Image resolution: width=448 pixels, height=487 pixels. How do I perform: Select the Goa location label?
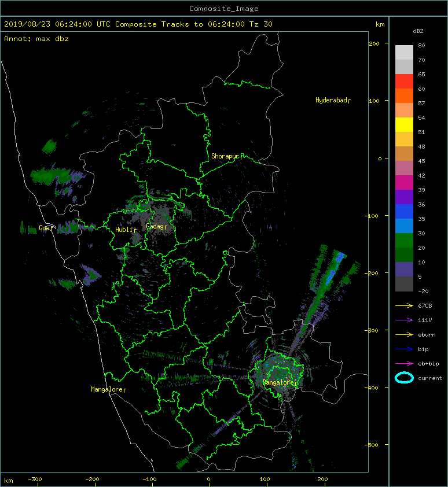pyautogui.click(x=45, y=228)
